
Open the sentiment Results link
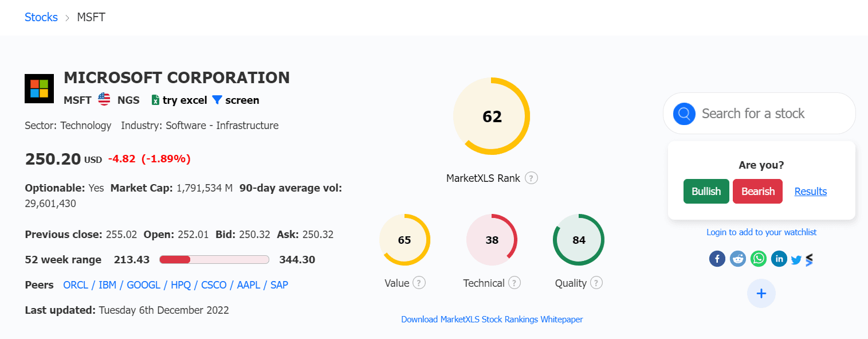pos(810,191)
